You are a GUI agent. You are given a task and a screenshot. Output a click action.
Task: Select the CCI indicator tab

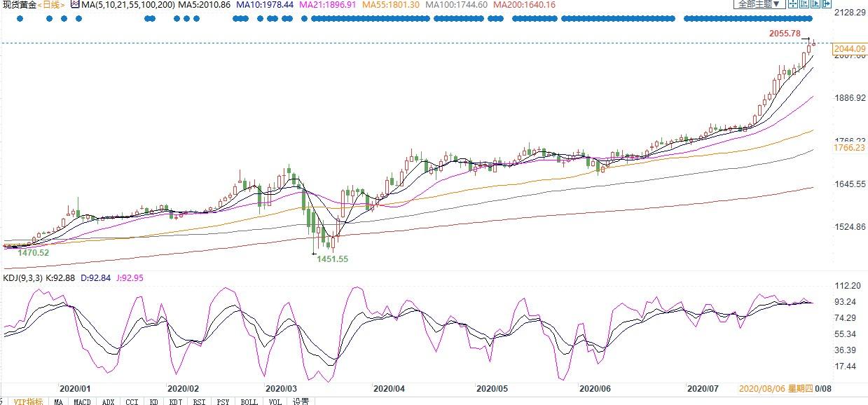pos(132,401)
